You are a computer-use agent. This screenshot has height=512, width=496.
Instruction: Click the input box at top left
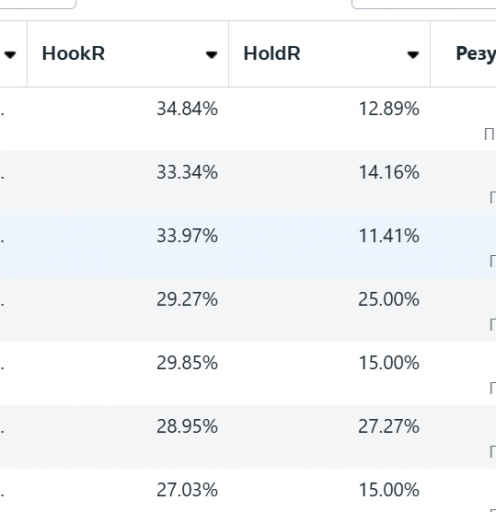(38, 4)
